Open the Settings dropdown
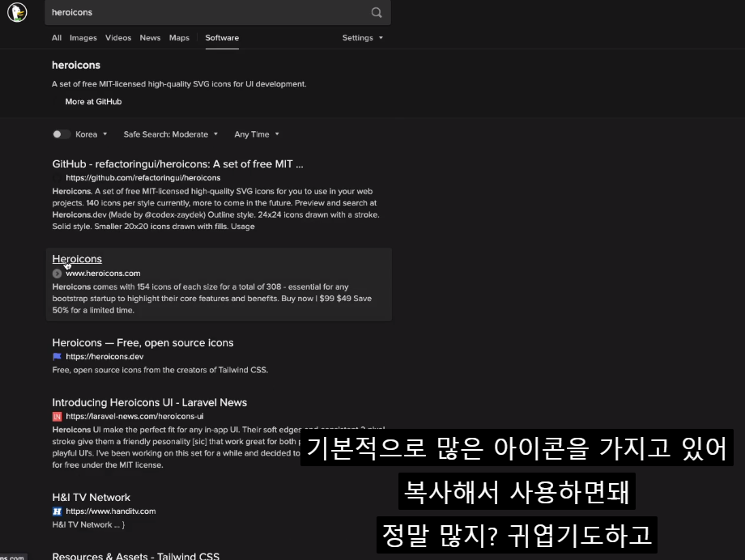745x560 pixels. 363,37
